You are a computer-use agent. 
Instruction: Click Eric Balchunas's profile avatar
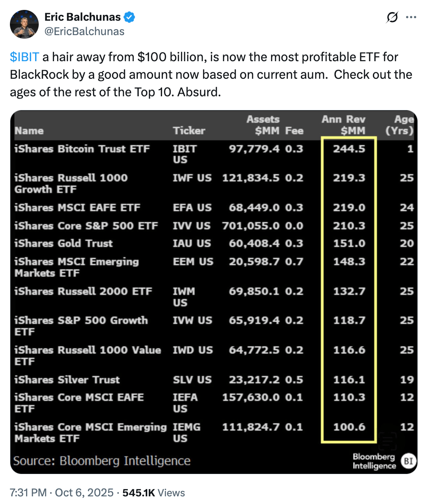tap(25, 24)
